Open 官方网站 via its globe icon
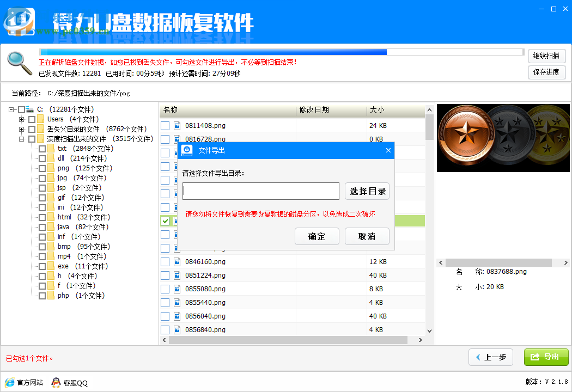Viewport: 572px width, 392px height. pos(10,383)
